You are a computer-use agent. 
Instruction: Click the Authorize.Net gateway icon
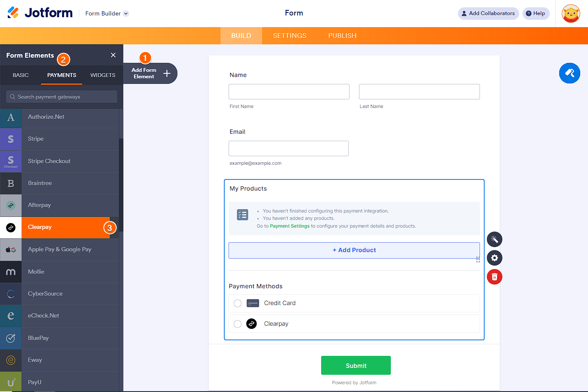click(x=11, y=117)
